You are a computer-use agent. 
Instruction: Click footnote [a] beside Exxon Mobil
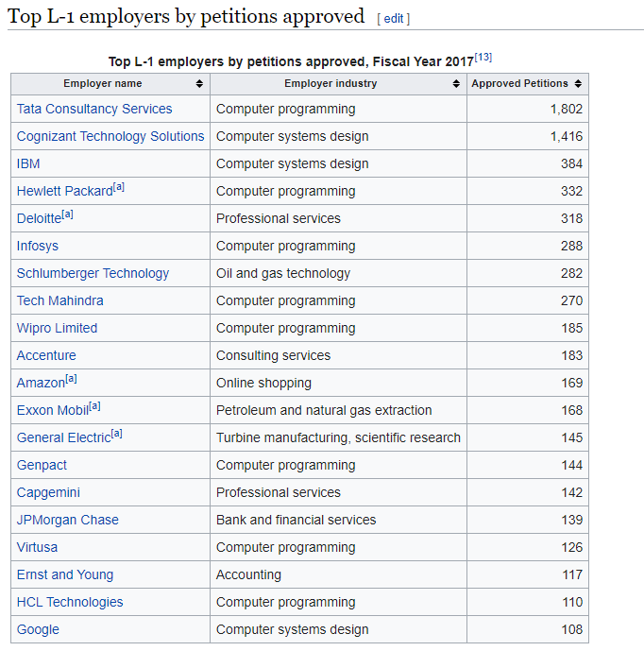click(94, 406)
